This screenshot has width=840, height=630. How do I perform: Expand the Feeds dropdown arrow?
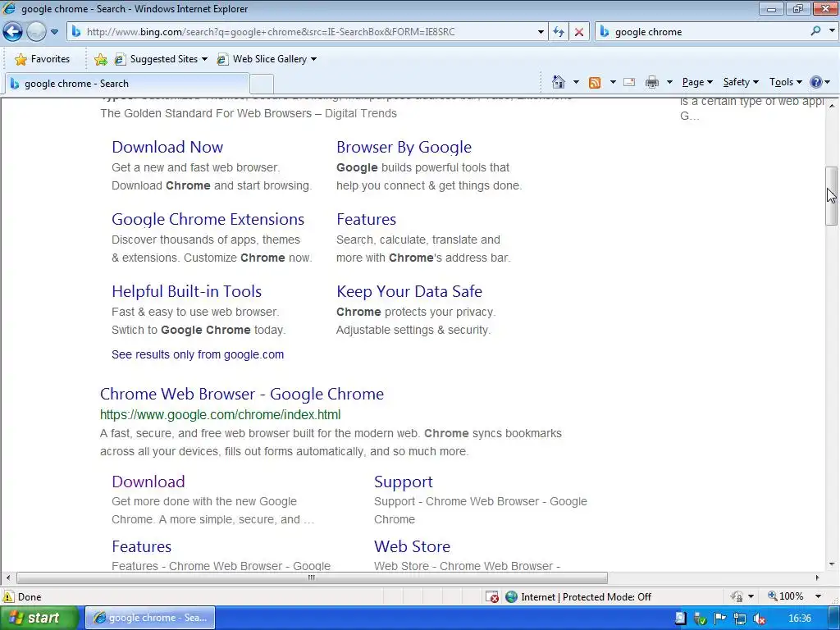point(612,82)
